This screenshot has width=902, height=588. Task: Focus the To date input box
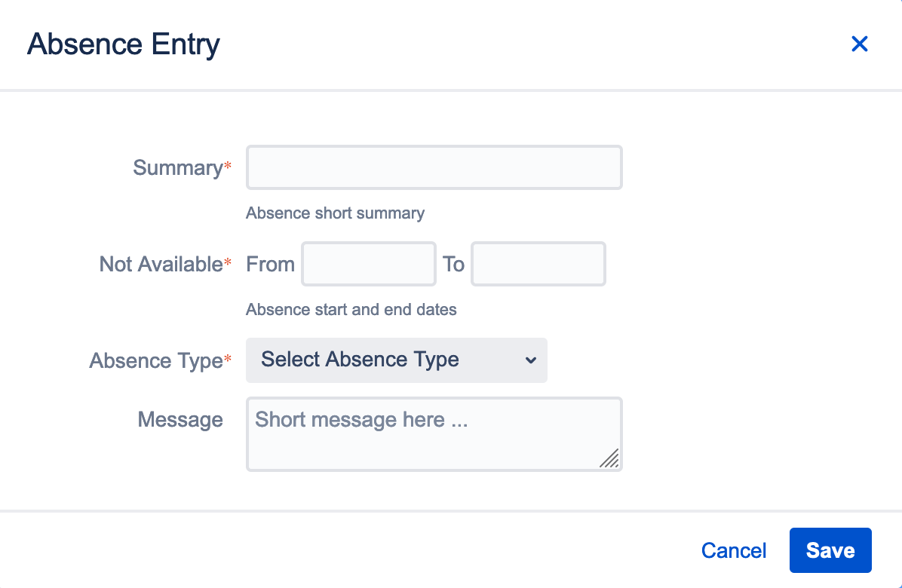coord(538,264)
